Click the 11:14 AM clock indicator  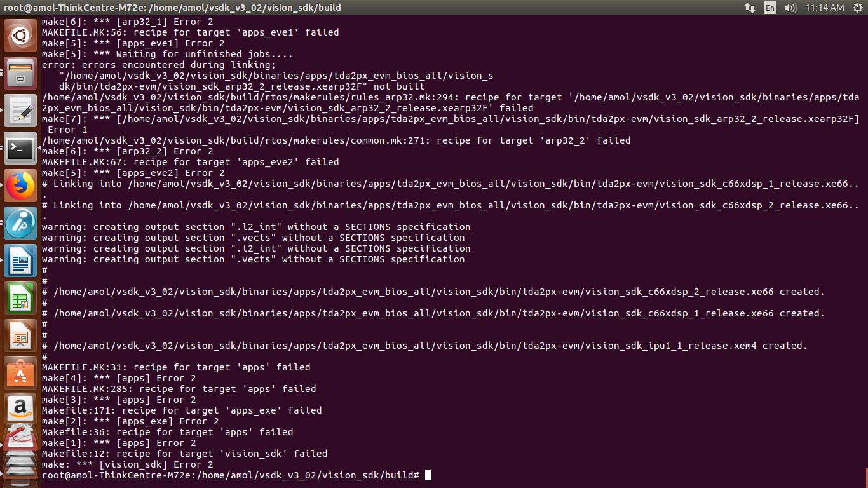(x=824, y=8)
